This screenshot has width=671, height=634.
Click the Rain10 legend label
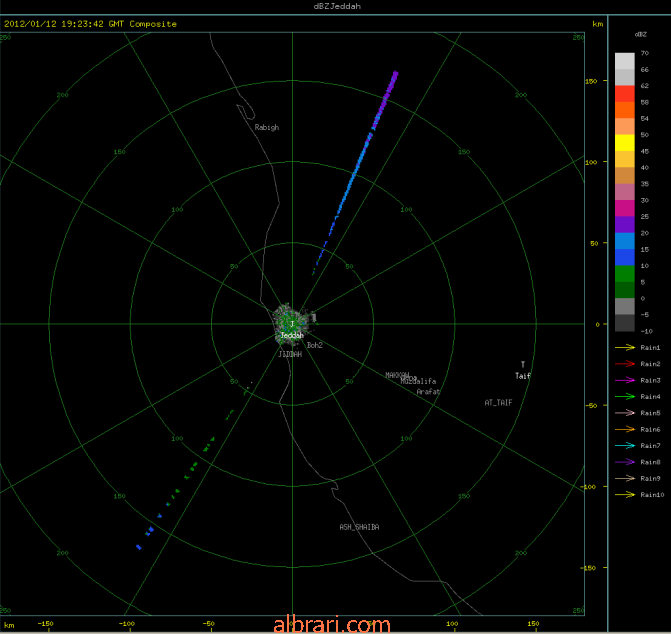click(652, 495)
